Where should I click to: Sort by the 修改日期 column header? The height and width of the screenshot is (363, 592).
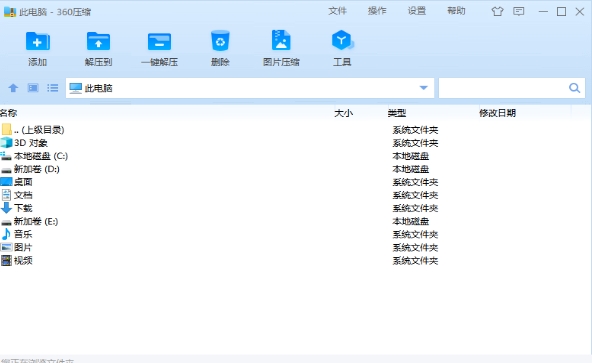click(x=497, y=113)
